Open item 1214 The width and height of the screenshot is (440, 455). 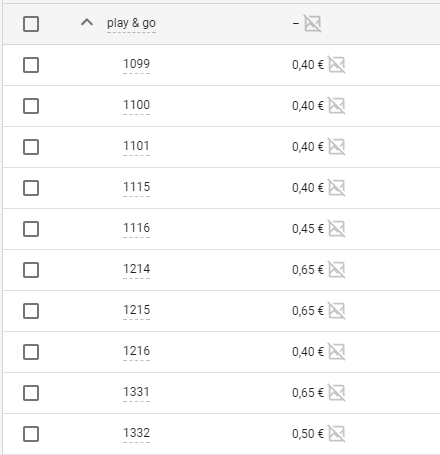click(137, 269)
